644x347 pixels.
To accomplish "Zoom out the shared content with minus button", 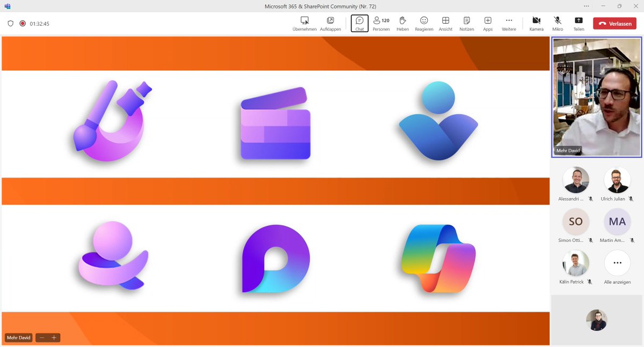I will point(42,338).
